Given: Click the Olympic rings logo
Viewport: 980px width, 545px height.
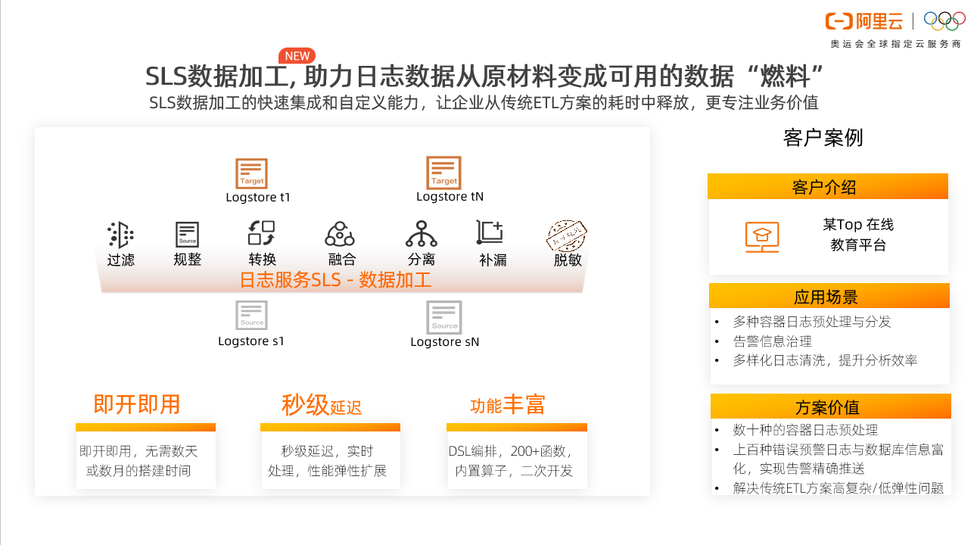Looking at the screenshot, I should (x=945, y=21).
